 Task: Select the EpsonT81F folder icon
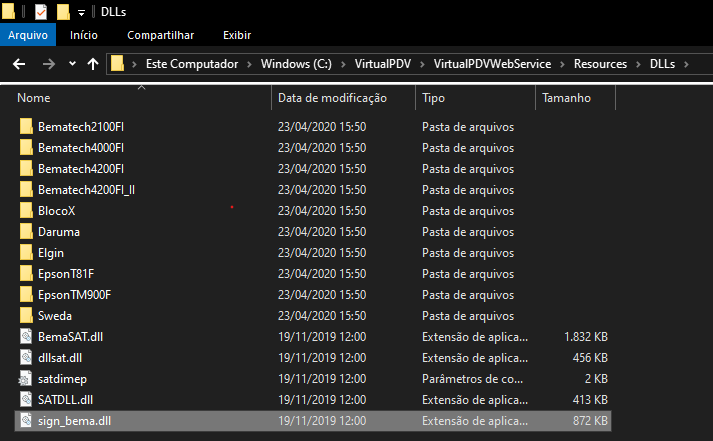point(26,273)
